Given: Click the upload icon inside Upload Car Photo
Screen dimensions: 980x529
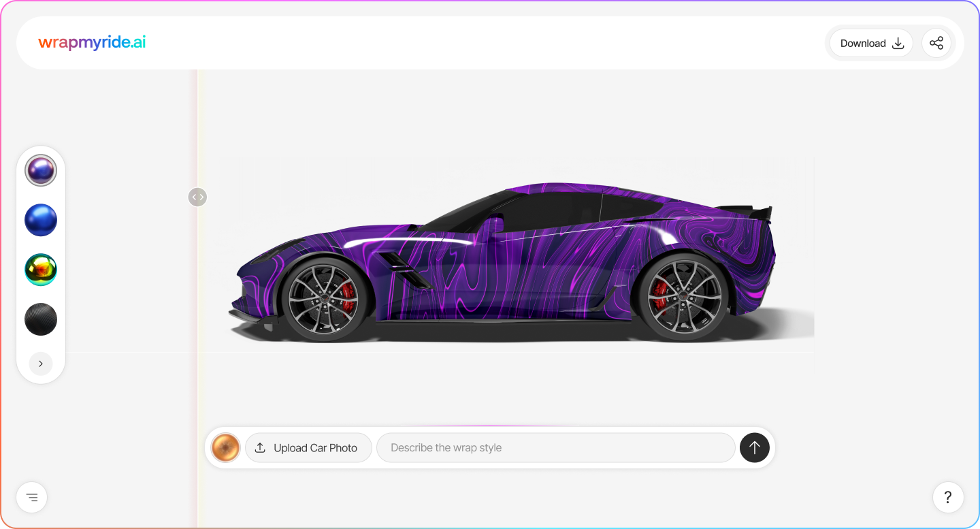Looking at the screenshot, I should click(260, 447).
